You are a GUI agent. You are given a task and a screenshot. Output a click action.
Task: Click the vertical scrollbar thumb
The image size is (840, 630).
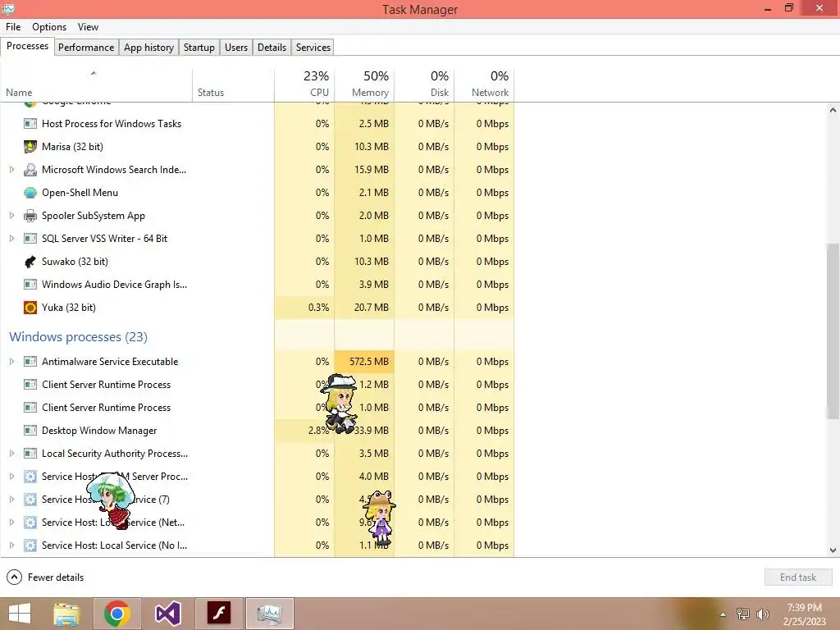click(833, 332)
